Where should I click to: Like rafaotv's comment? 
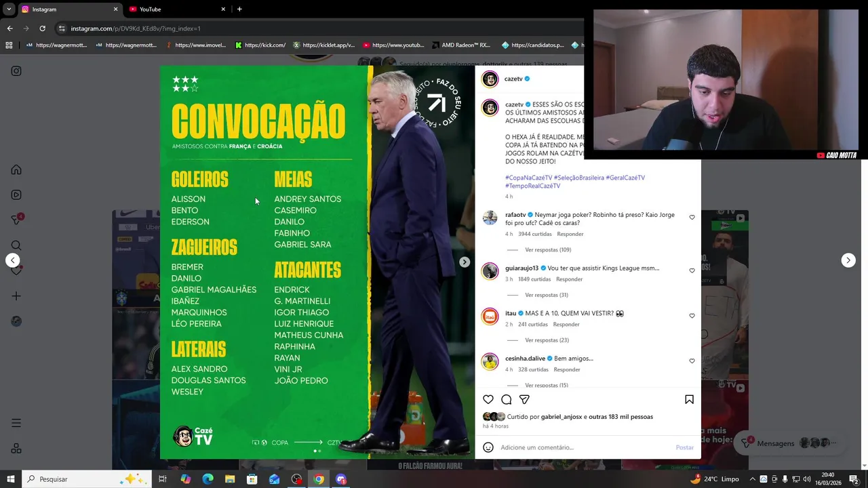[692, 218]
